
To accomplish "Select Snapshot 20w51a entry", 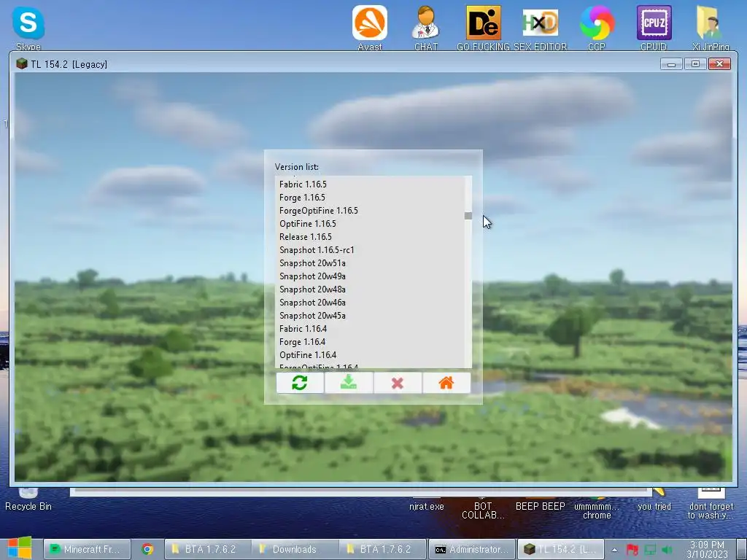I will pyautogui.click(x=370, y=262).
